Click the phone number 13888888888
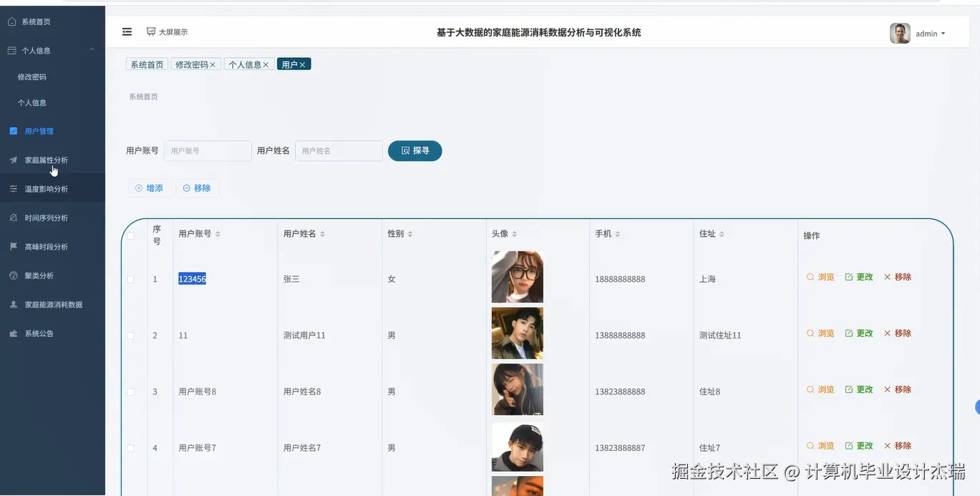 click(x=620, y=336)
